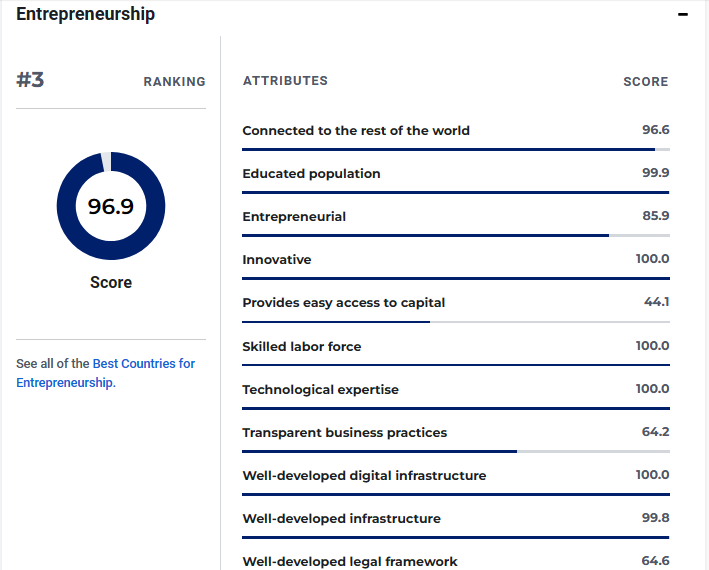This screenshot has height=570, width=709.
Task: Click the Well-developed legal framework attribute
Action: point(350,561)
